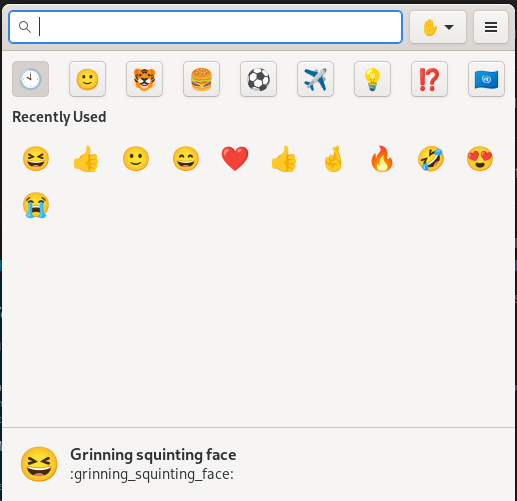Open the hamburger main menu
This screenshot has height=501, width=517.
coord(491,27)
